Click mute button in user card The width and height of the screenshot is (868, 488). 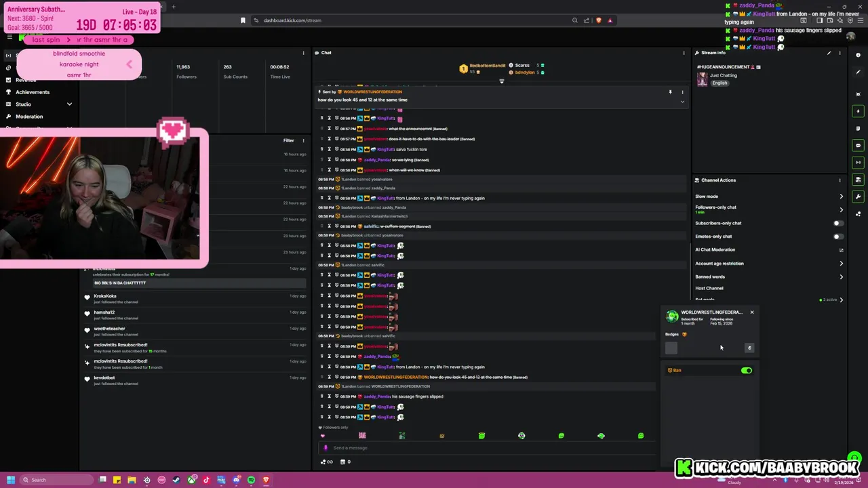(749, 348)
